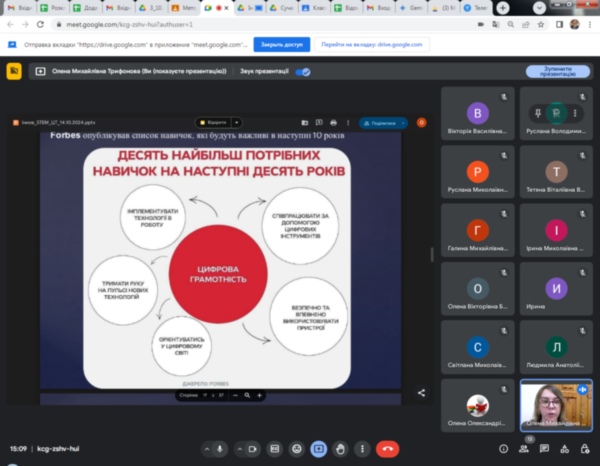Raise hand in the meeting
This screenshot has height=466, width=600.
(x=340, y=449)
